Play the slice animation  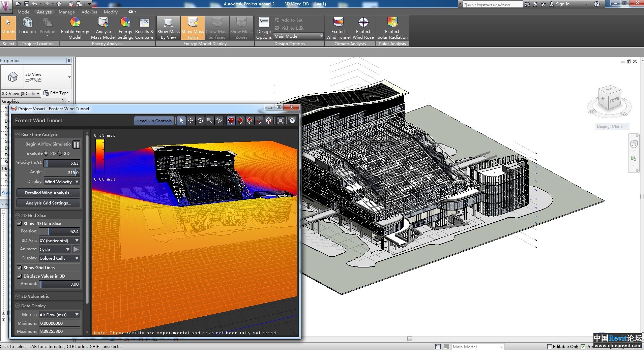point(76,249)
